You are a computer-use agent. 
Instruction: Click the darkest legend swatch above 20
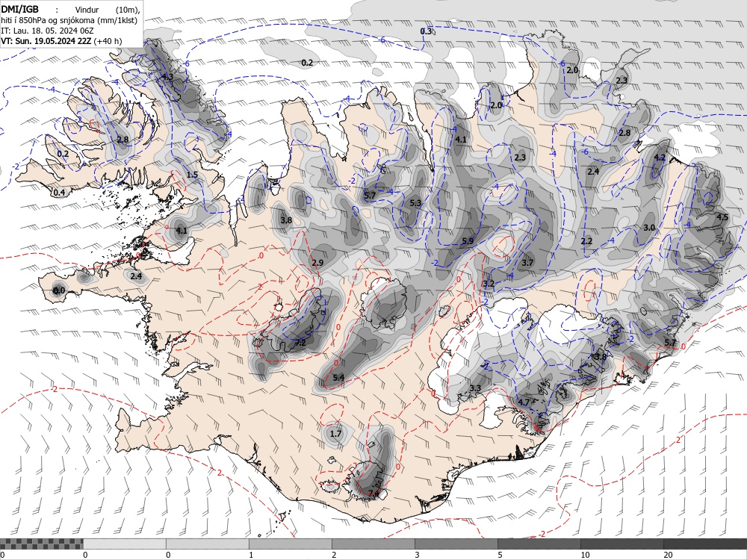(705, 544)
